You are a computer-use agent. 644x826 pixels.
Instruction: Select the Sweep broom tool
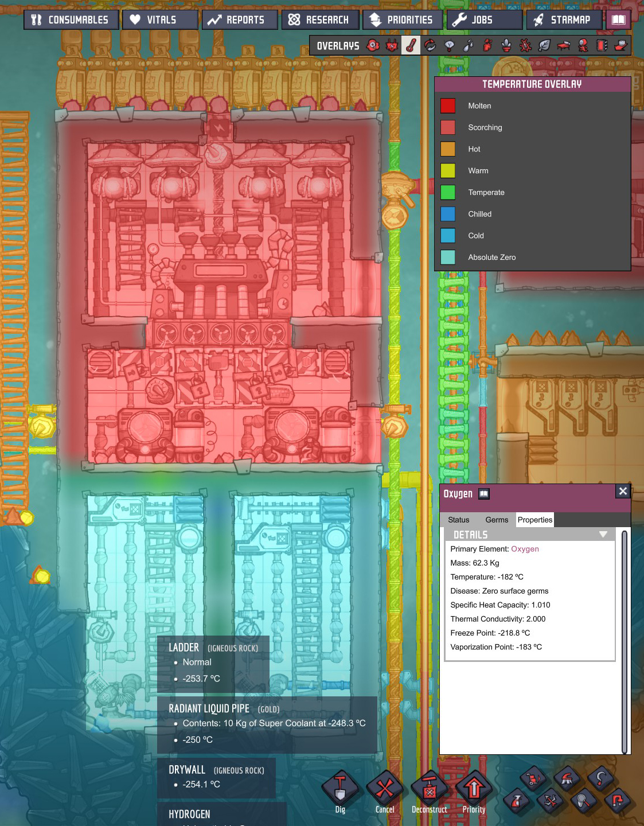click(567, 779)
